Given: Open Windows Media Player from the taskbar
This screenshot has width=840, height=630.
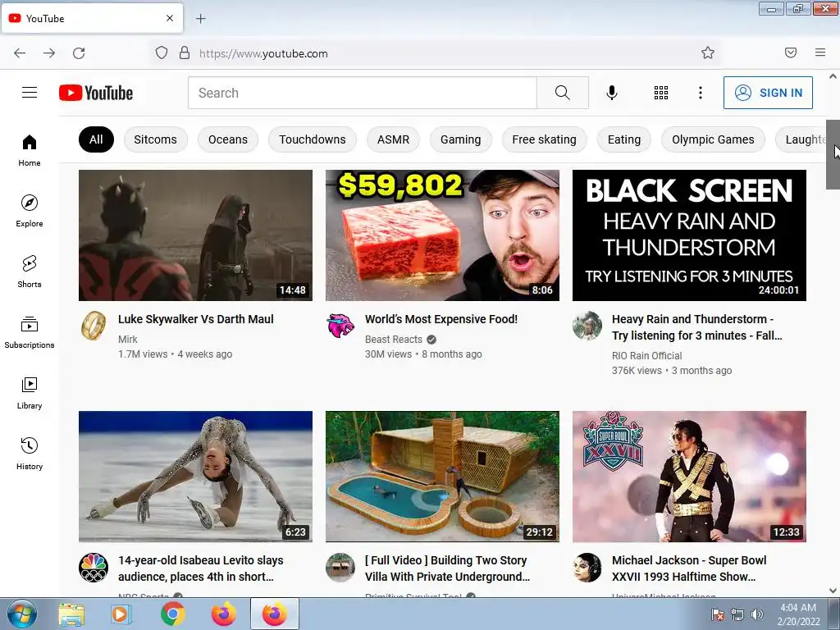Looking at the screenshot, I should [x=120, y=614].
